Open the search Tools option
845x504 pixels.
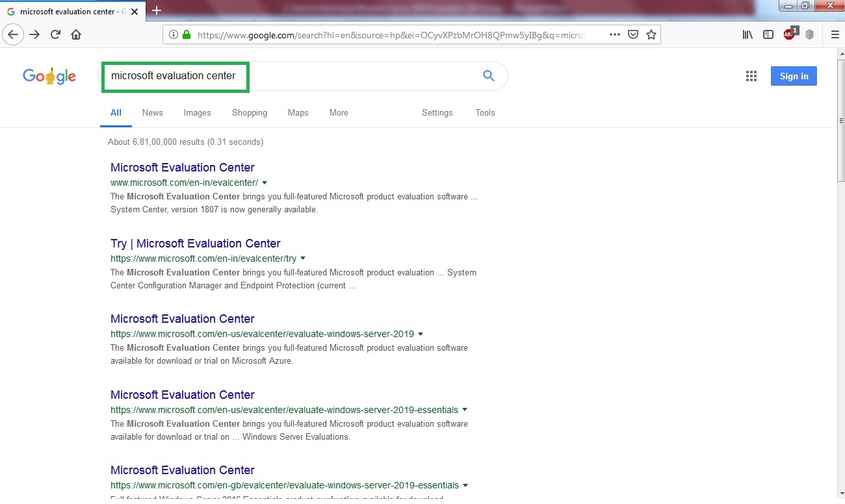coord(485,112)
